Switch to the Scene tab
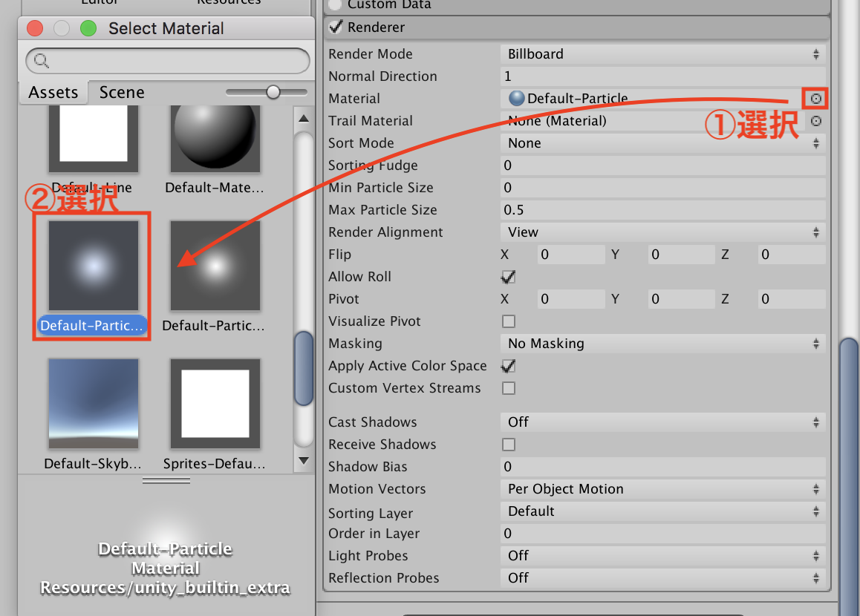The height and width of the screenshot is (616, 860). pos(122,93)
